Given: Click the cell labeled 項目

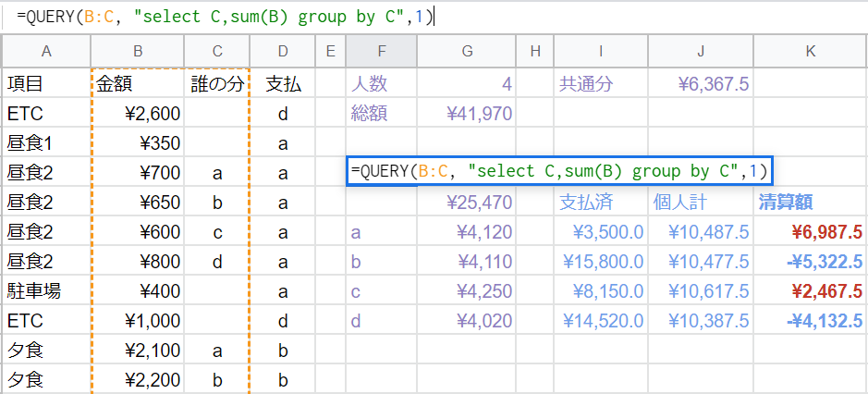Looking at the screenshot, I should tap(46, 84).
